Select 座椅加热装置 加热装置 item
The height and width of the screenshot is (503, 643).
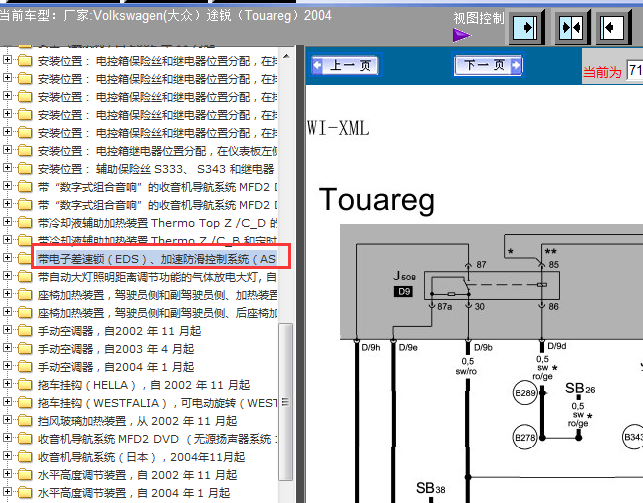pos(157,295)
